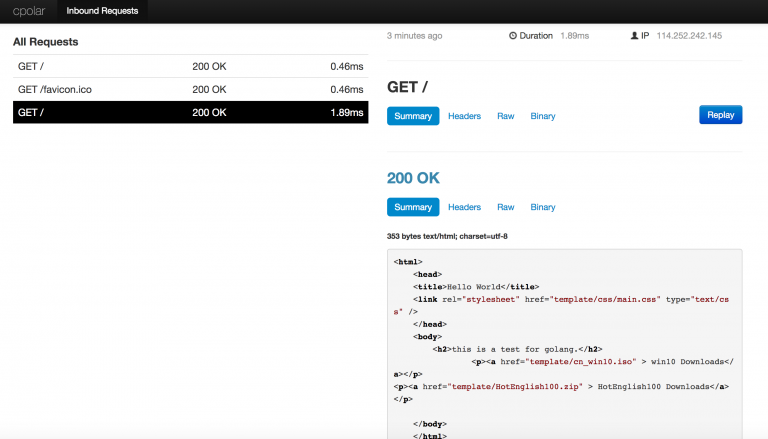Open the request Summary tab under GET /

coord(412,116)
